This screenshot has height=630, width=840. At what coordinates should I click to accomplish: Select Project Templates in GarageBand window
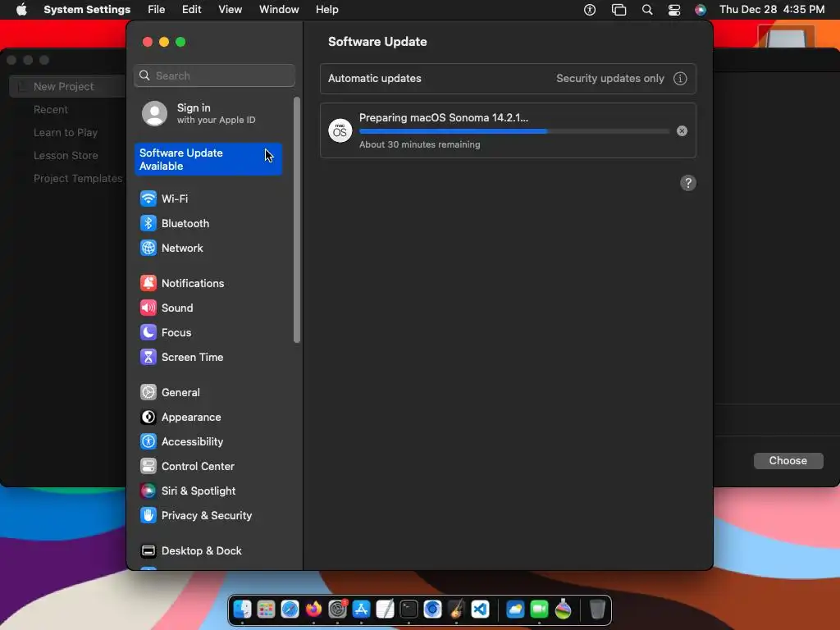pos(78,178)
